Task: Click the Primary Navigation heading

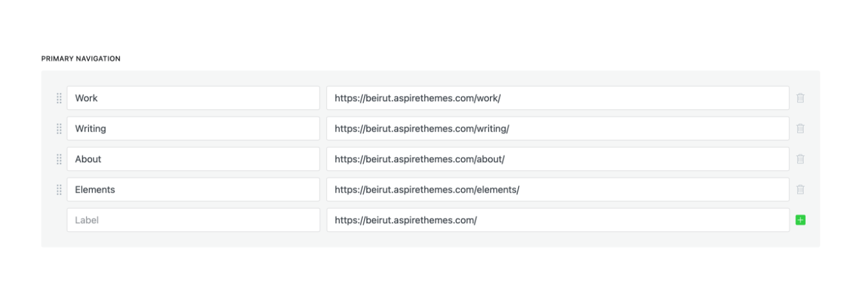Action: point(81,58)
